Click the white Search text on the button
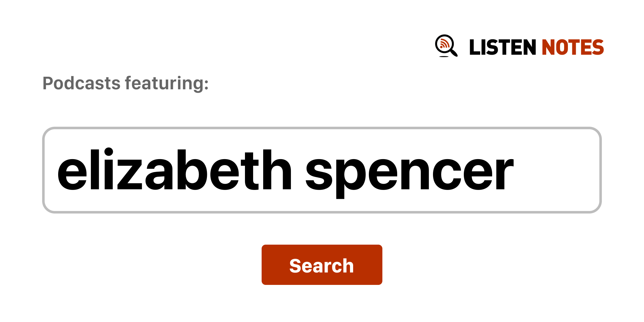 (321, 266)
